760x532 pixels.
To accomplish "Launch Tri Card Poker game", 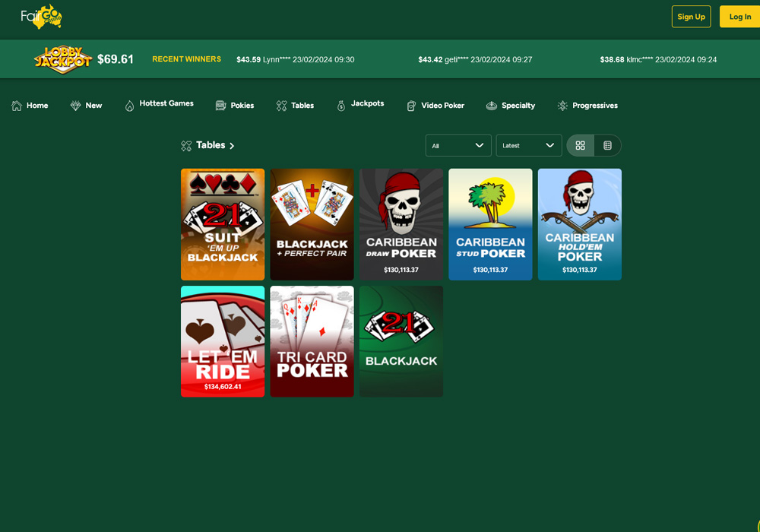I will 312,341.
